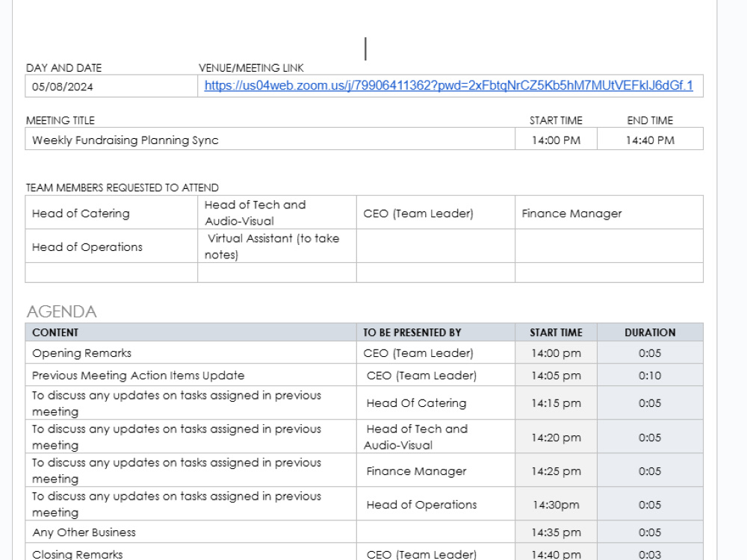Click the 14:00 pm agenda start time
The width and height of the screenshot is (747, 560).
pos(556,353)
